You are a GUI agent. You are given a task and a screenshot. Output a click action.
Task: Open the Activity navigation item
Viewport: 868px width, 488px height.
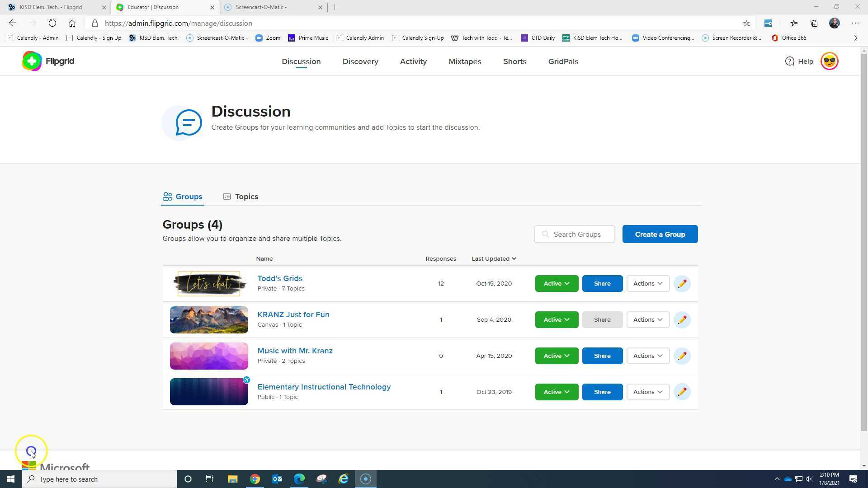click(x=413, y=61)
